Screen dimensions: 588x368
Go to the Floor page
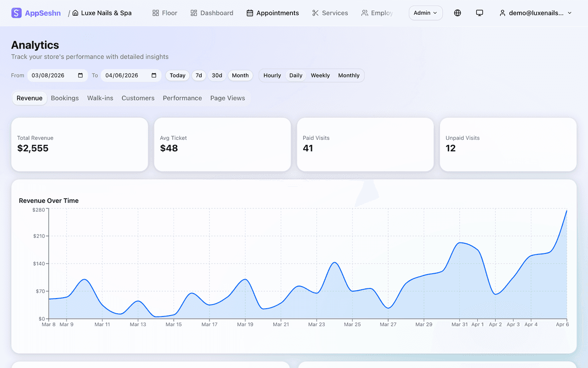click(x=165, y=13)
